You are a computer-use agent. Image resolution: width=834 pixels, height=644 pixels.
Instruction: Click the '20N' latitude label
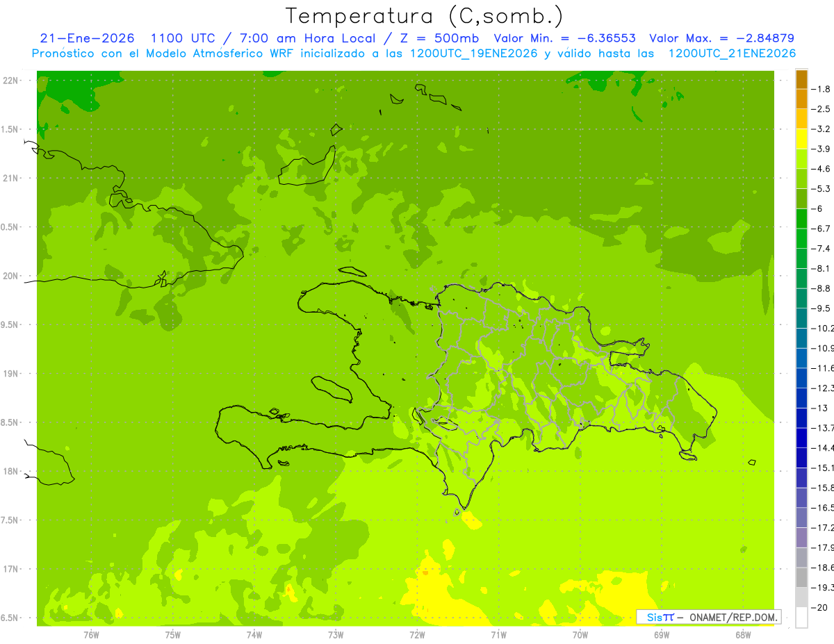click(x=11, y=276)
